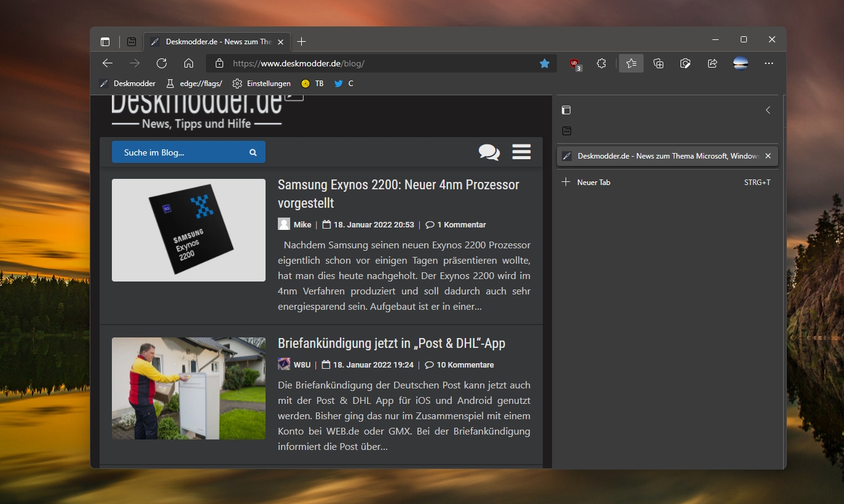Open the profile avatar menu
The width and height of the screenshot is (844, 504).
[741, 63]
